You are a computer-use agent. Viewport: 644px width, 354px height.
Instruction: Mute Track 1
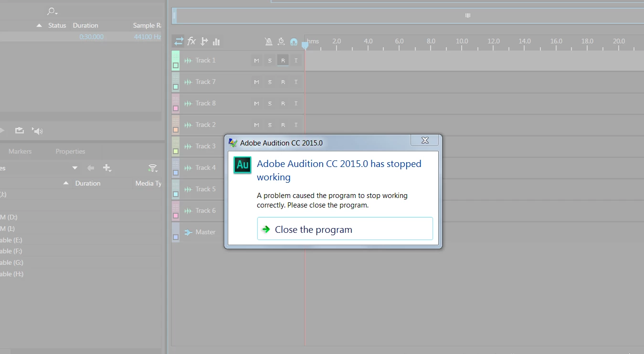256,61
